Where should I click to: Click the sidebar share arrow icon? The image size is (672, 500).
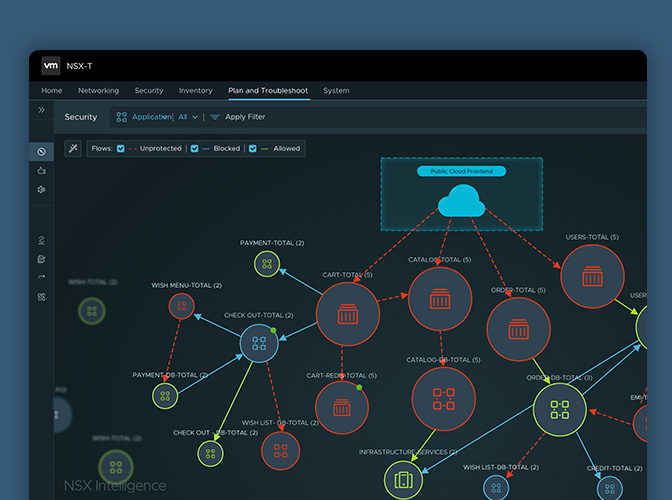point(42,277)
